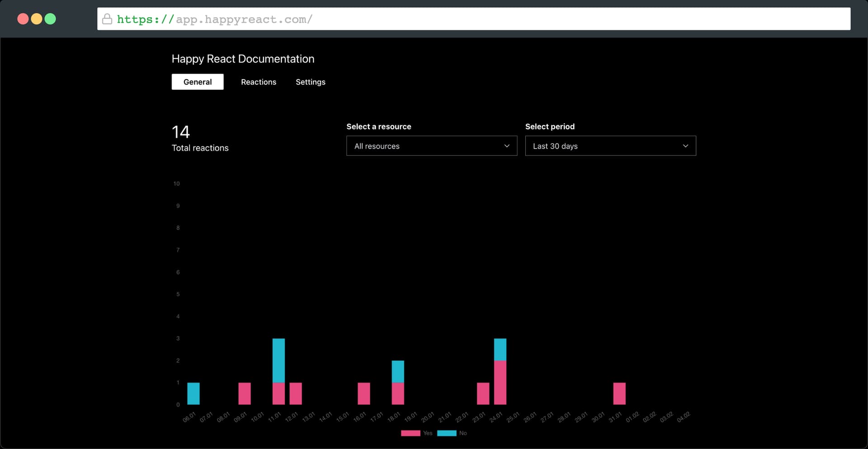Select the pink bar for 31.01
868x449 pixels.
pos(619,393)
